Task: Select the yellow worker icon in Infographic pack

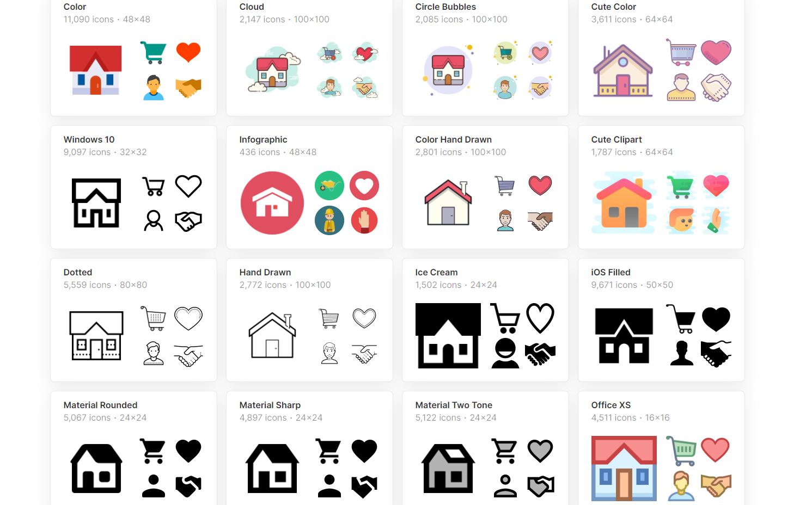Action: (x=329, y=220)
